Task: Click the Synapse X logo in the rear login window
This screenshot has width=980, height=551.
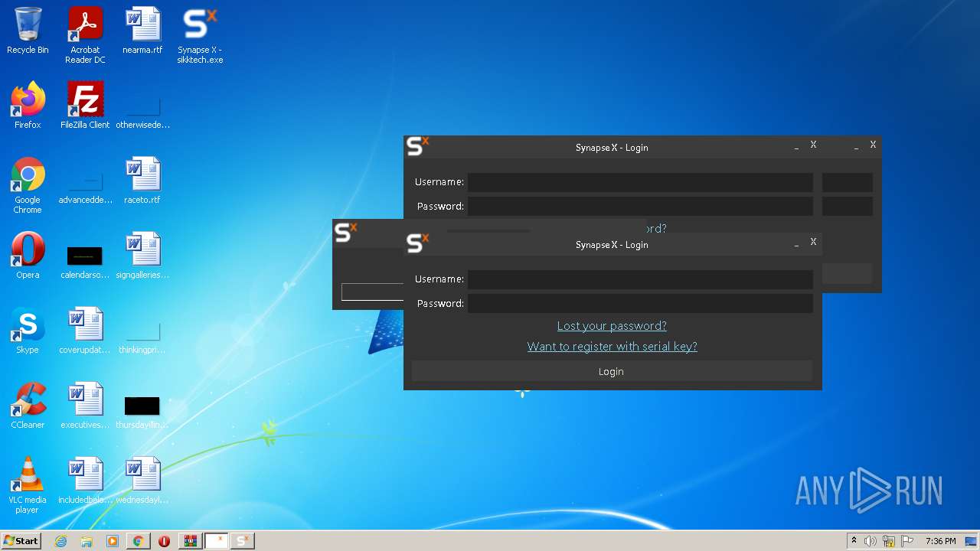Action: [x=417, y=145]
